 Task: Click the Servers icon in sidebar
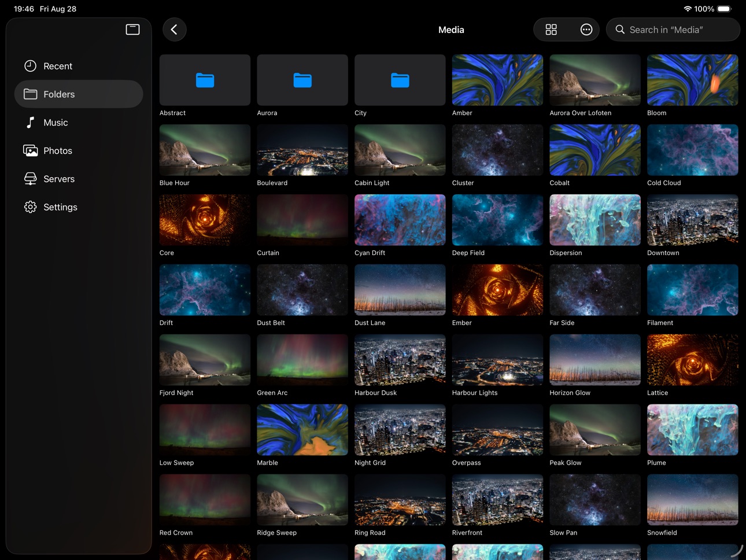31,179
